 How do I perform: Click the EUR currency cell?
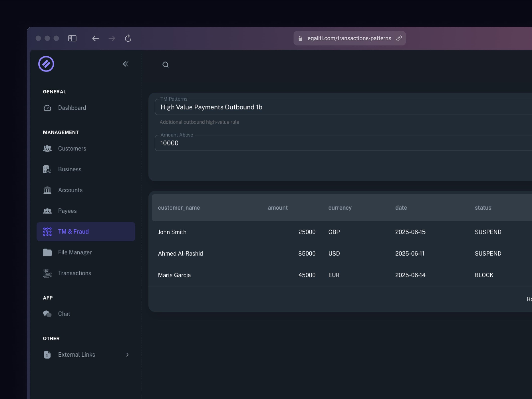click(334, 275)
